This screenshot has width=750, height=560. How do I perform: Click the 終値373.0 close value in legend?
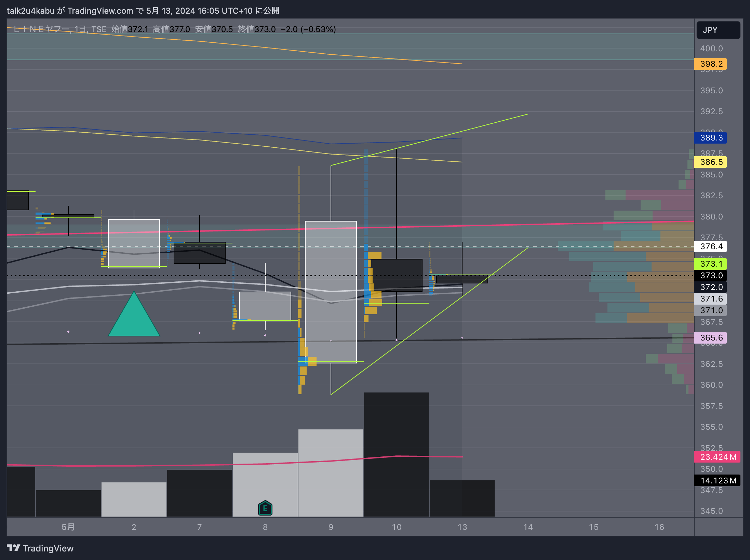tap(256, 29)
